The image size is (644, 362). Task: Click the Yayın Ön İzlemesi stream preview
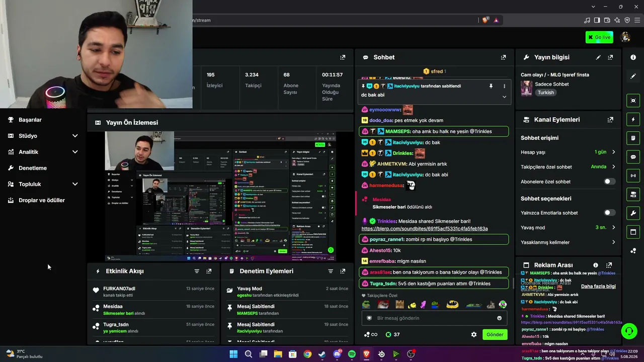coord(220,197)
